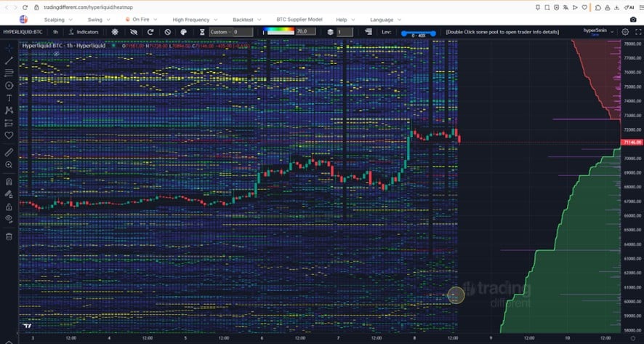Click the refresh arrow in heatmap toolbar
The image size is (644, 344).
(x=150, y=32)
